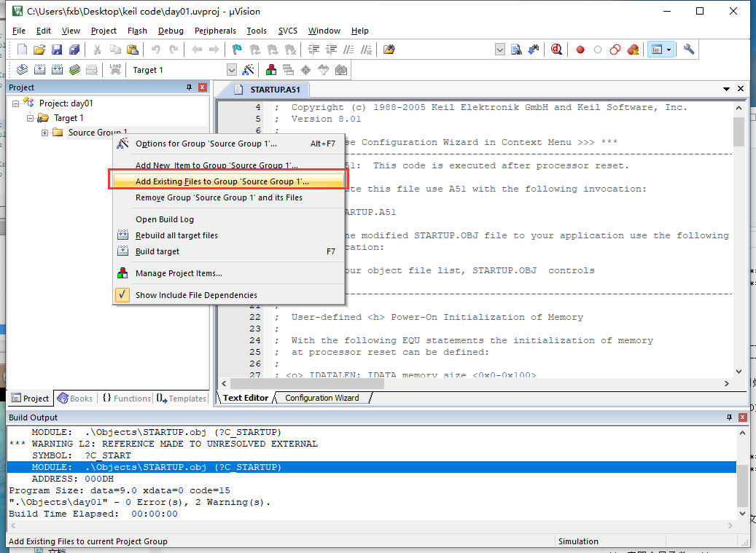The image size is (756, 553).
Task: Click incremental find icon
Action: 534,50
